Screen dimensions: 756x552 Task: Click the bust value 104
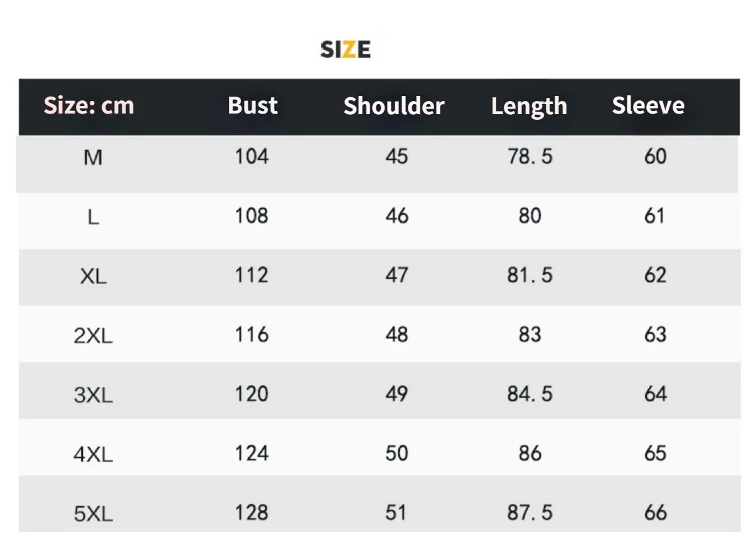click(252, 156)
